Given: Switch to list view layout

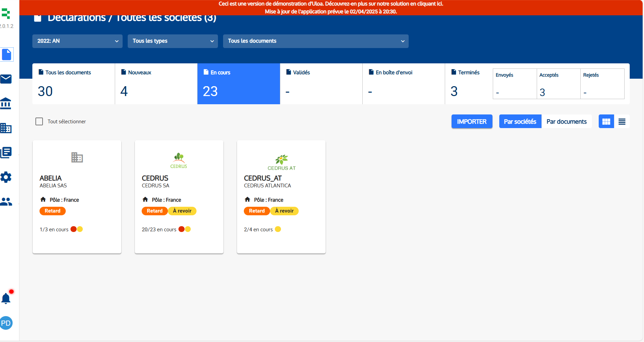Looking at the screenshot, I should pos(622,122).
